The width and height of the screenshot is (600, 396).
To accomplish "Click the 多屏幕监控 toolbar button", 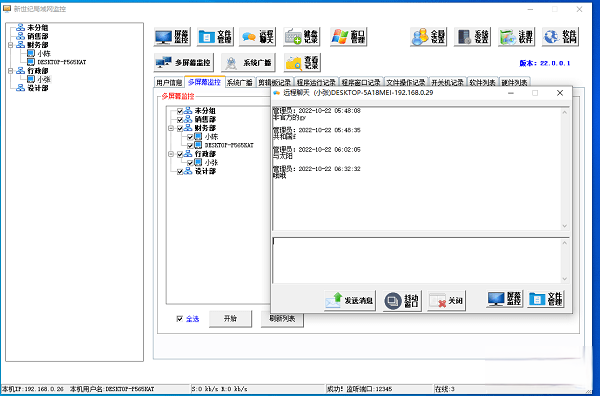I will [x=184, y=62].
